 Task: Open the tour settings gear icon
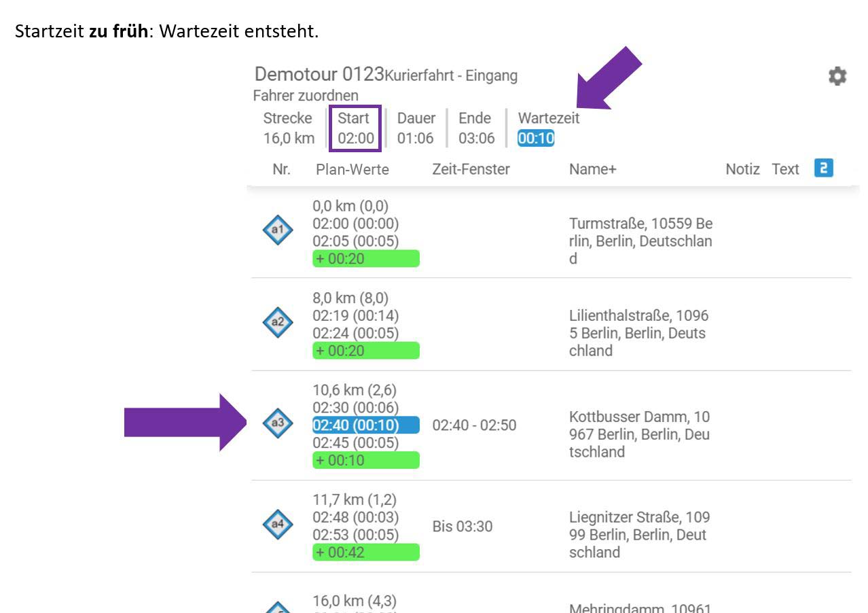point(837,77)
